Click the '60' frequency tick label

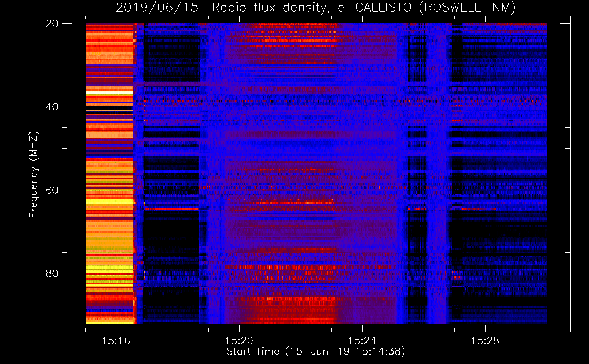pyautogui.click(x=52, y=190)
